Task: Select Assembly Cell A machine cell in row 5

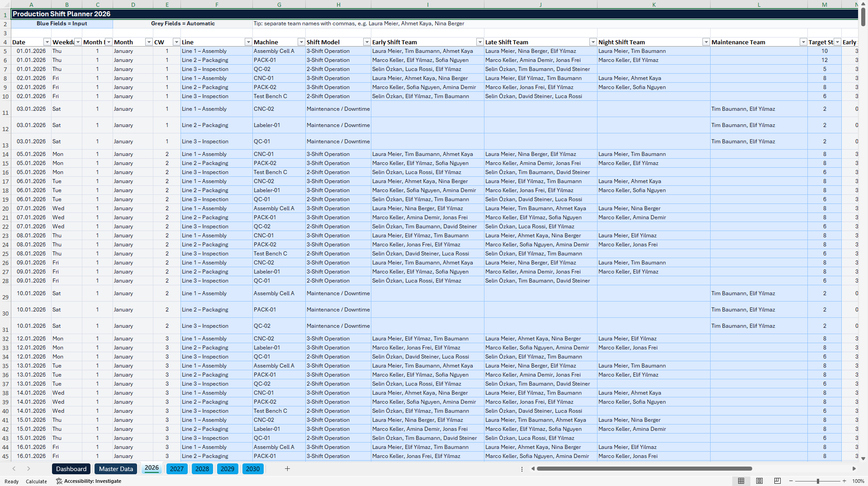Action: [x=279, y=51]
